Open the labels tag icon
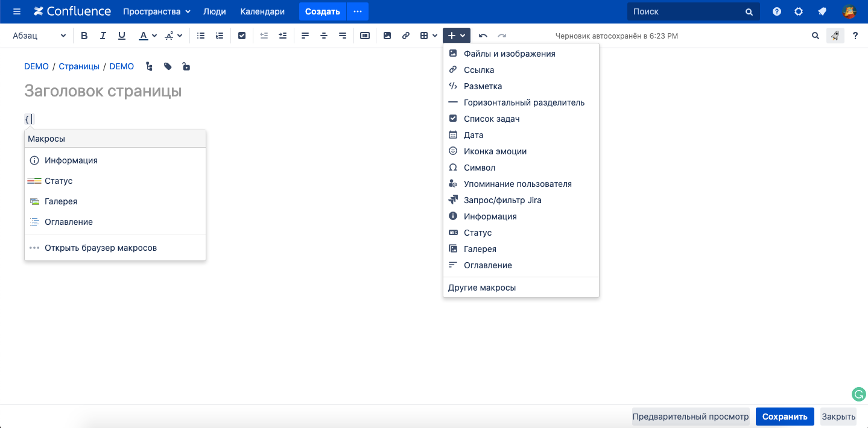 pyautogui.click(x=168, y=66)
